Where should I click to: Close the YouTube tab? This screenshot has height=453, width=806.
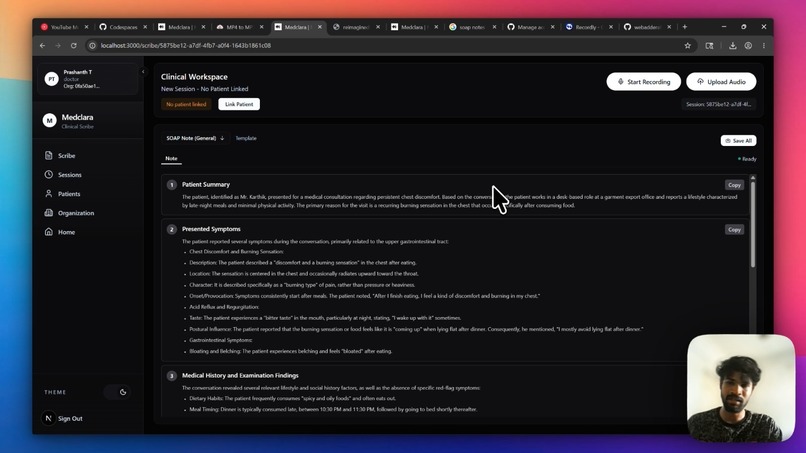pyautogui.click(x=86, y=27)
